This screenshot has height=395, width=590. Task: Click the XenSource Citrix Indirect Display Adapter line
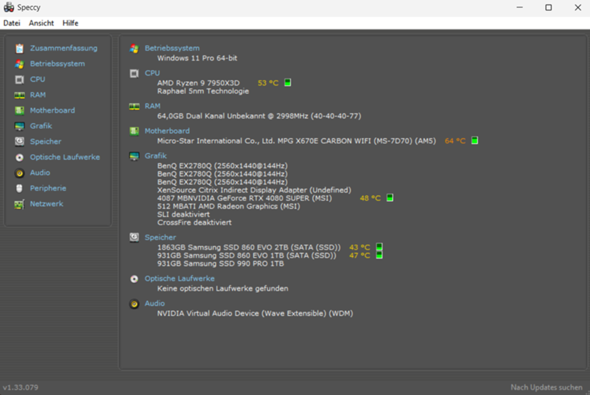254,190
